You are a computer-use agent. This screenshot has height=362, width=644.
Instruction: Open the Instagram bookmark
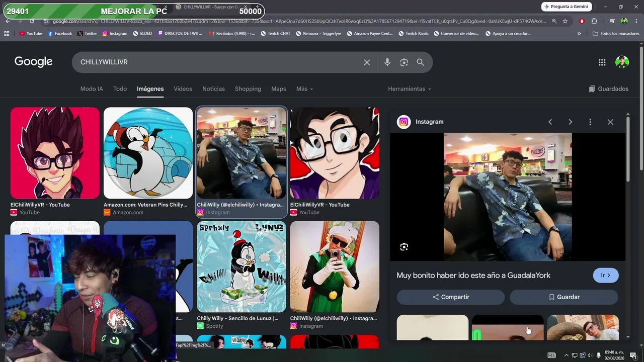click(x=115, y=34)
